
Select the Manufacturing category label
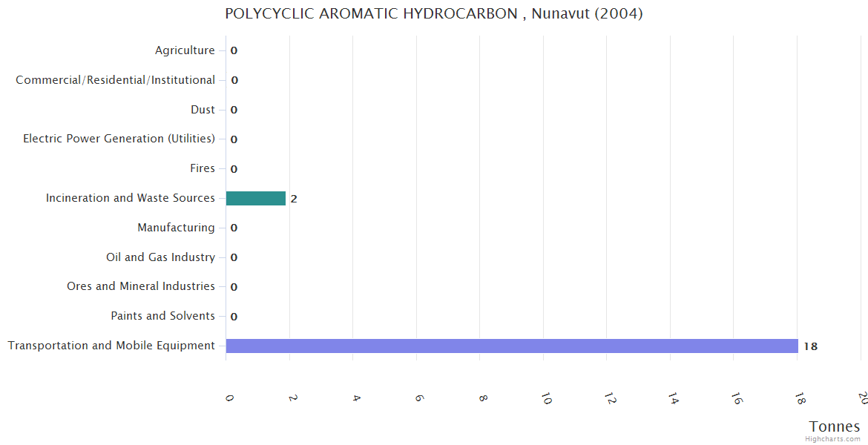176,228
